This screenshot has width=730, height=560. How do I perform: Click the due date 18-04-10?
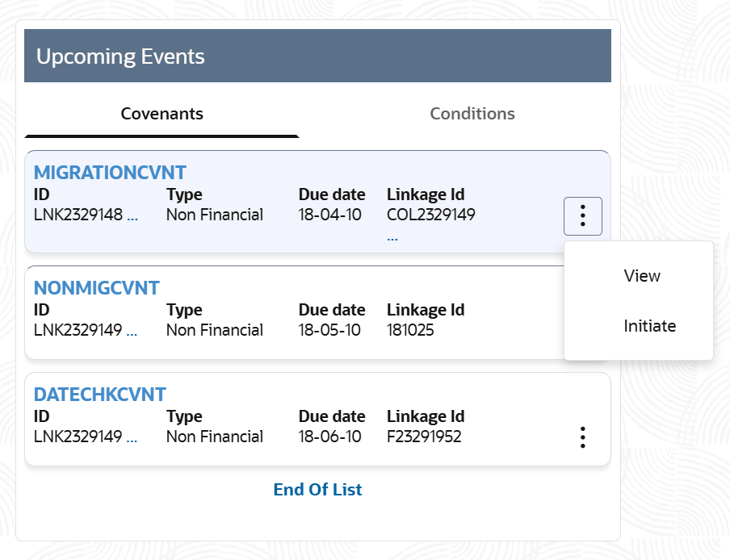tap(329, 215)
